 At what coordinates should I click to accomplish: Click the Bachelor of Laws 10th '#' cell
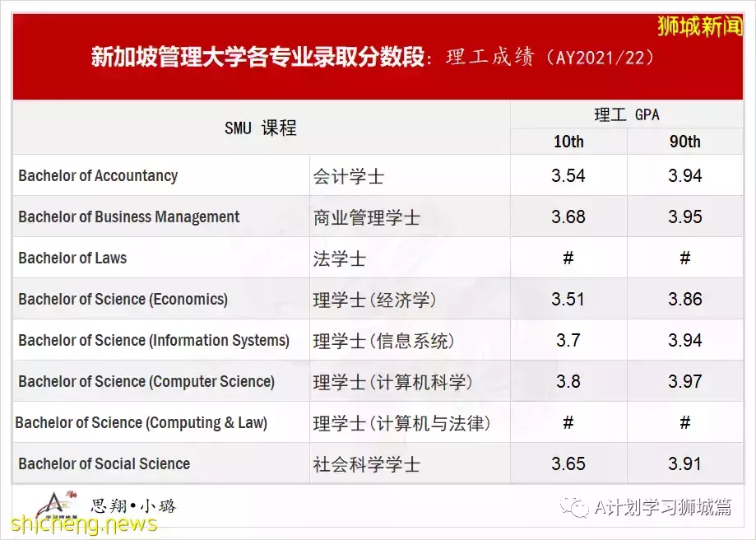[568, 258]
